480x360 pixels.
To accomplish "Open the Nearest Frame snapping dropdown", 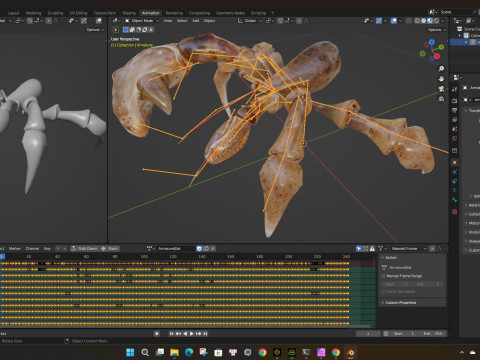I will 408,249.
